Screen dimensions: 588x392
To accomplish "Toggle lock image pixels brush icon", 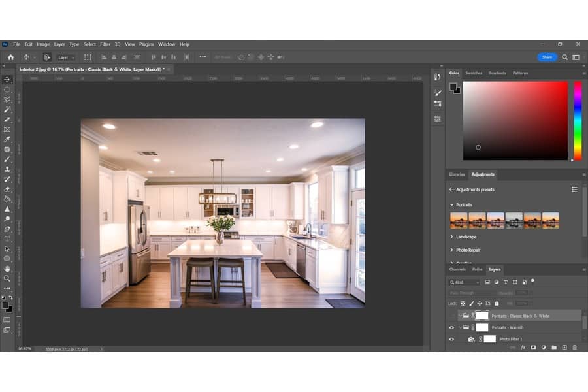I will 471,303.
